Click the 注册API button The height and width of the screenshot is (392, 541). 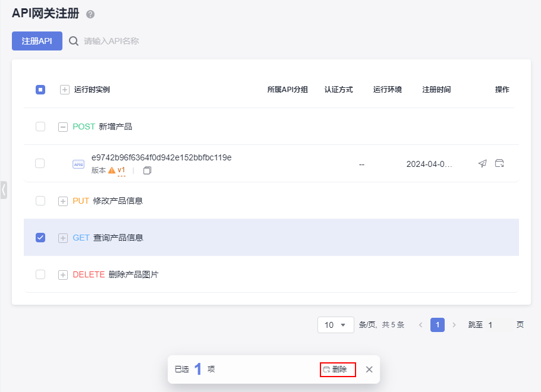pos(37,41)
